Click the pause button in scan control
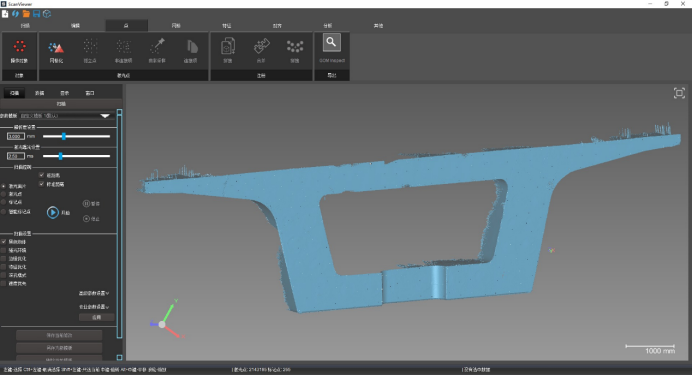The width and height of the screenshot is (693, 375). (x=86, y=203)
